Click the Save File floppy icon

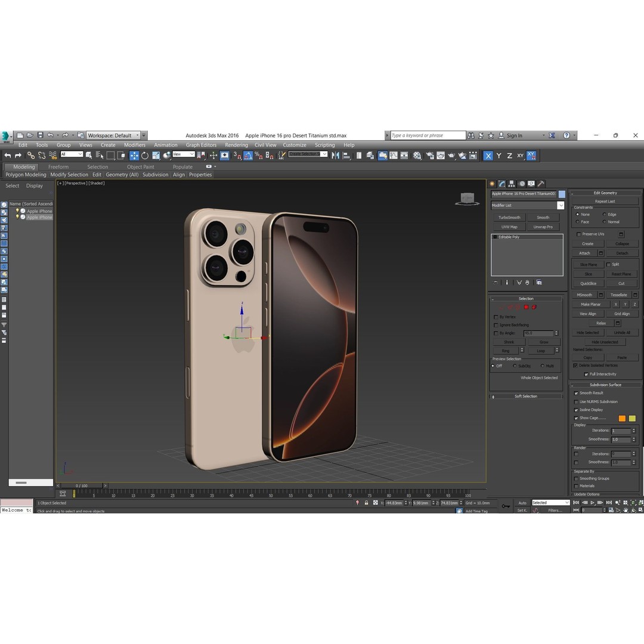[41, 135]
